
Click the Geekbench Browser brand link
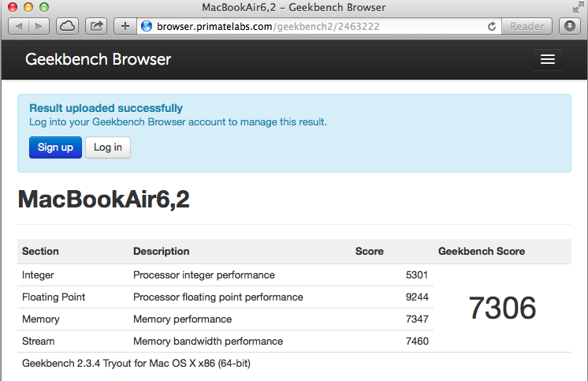point(98,59)
